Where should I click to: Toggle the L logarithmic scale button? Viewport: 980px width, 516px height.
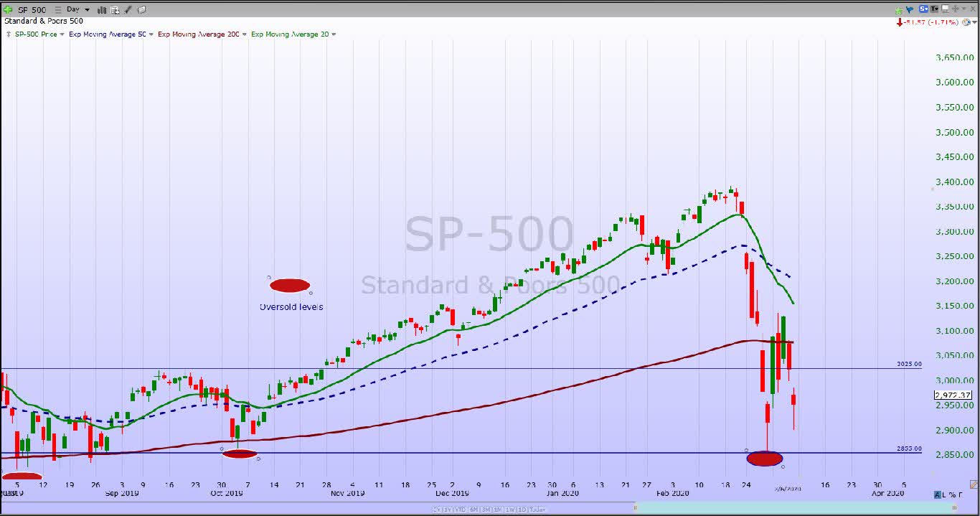945,494
